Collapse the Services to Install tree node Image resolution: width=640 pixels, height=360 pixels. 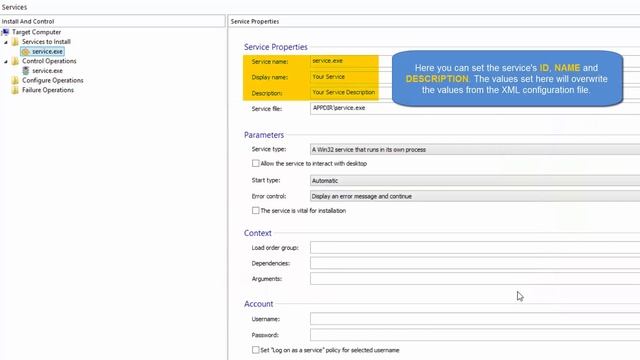pyautogui.click(x=6, y=42)
